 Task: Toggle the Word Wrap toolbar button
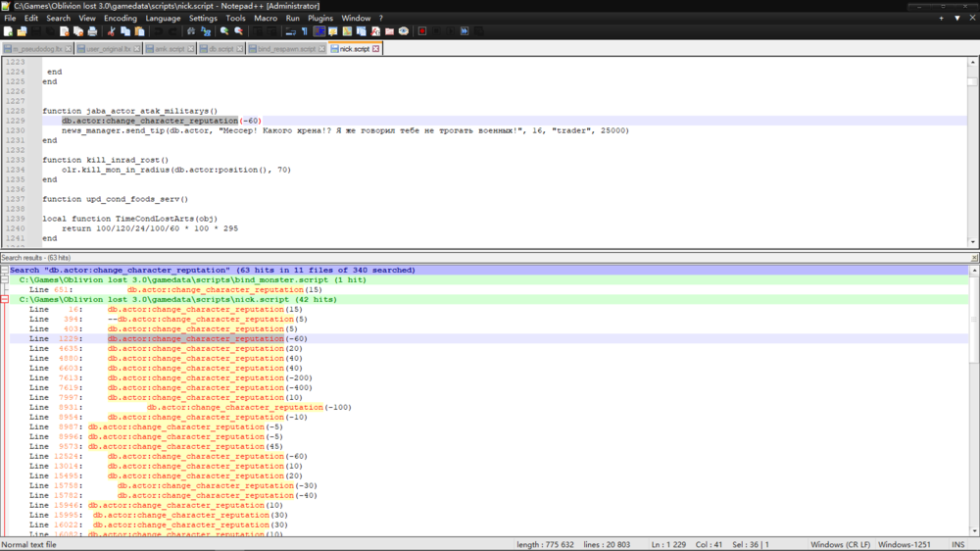tap(290, 31)
